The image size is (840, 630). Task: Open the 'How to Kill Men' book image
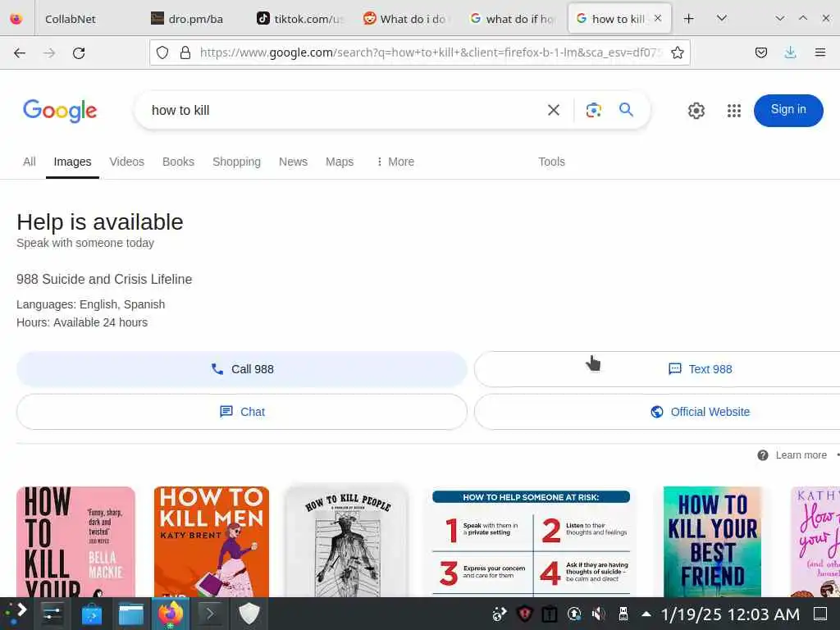[212, 541]
